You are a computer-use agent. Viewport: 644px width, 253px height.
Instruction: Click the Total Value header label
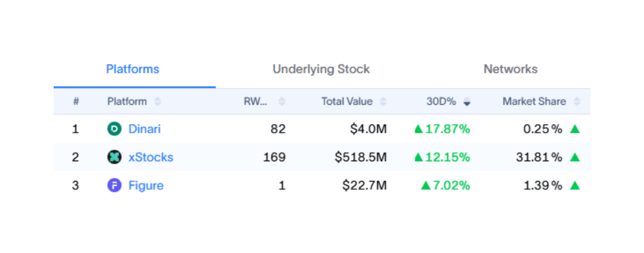point(347,101)
